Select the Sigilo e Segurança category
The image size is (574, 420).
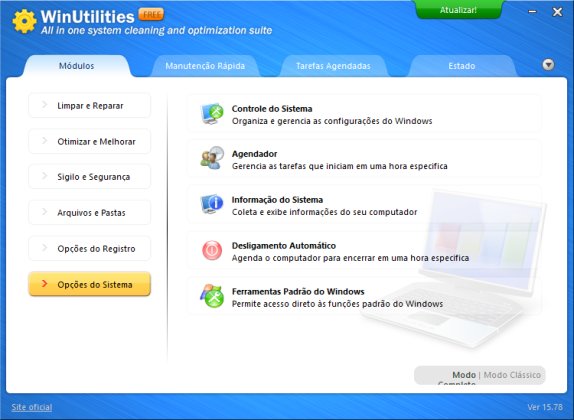click(89, 176)
